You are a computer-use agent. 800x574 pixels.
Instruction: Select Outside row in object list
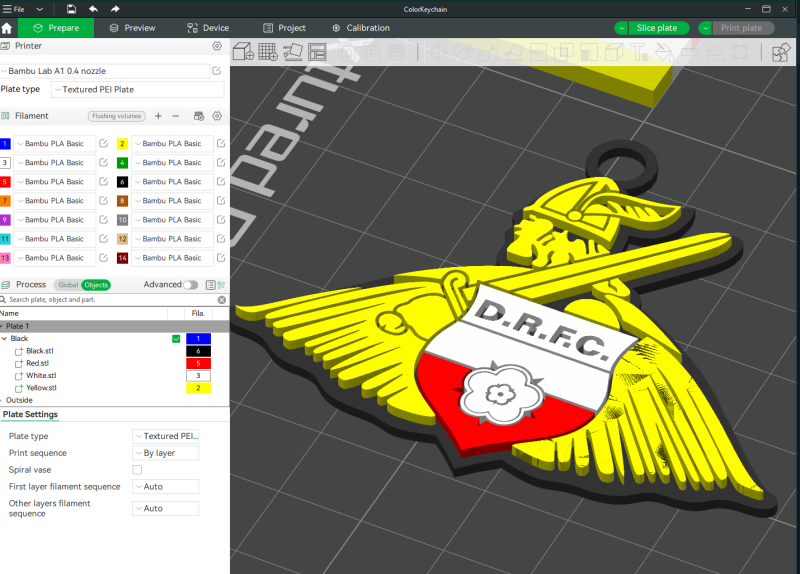pyautogui.click(x=19, y=400)
